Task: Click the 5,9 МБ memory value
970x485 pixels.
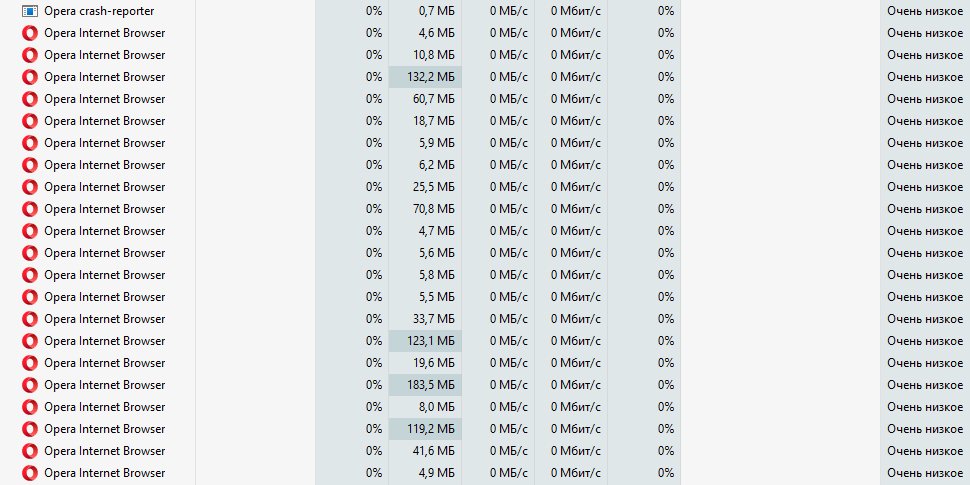Action: 436,143
